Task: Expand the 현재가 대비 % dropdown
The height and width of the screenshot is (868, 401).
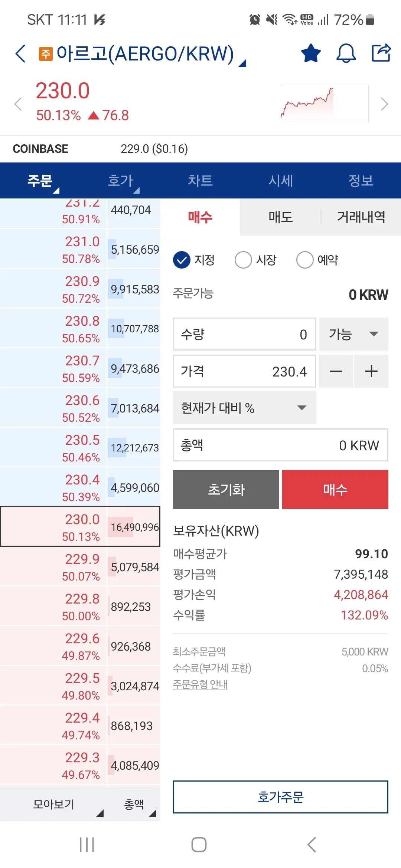Action: pos(245,408)
